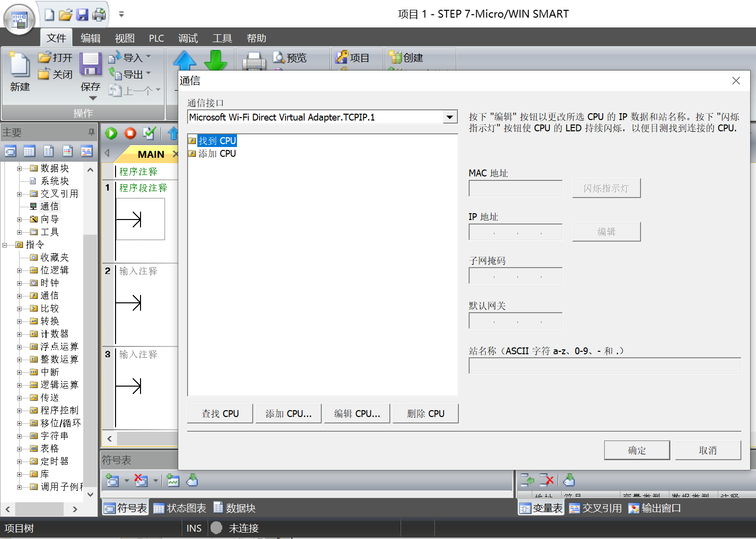The image size is (756, 539).
Task: Click the 新建 new project ribbon icon
Action: click(20, 72)
